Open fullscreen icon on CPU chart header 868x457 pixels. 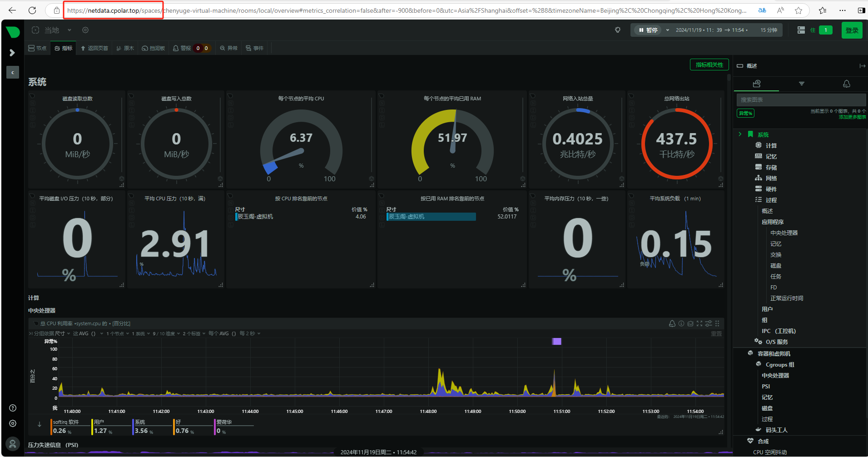[699, 323]
